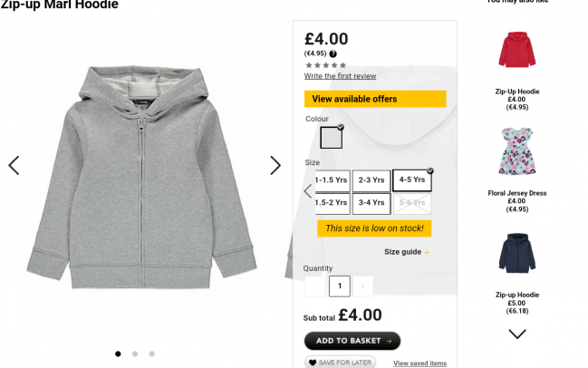Open Write the first review link

pos(340,76)
